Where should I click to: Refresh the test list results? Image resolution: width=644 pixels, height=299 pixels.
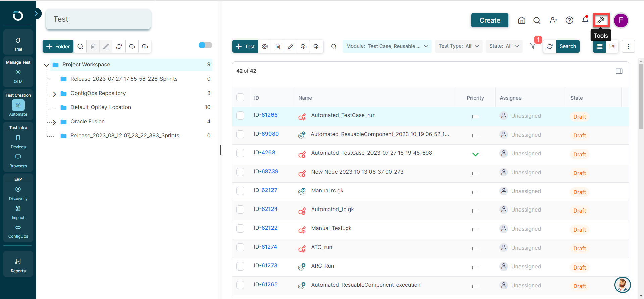coord(550,46)
